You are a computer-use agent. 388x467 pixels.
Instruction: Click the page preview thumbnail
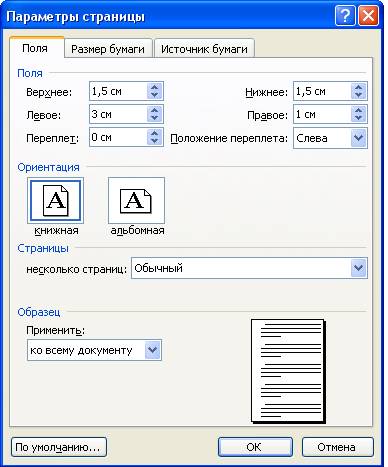point(288,371)
